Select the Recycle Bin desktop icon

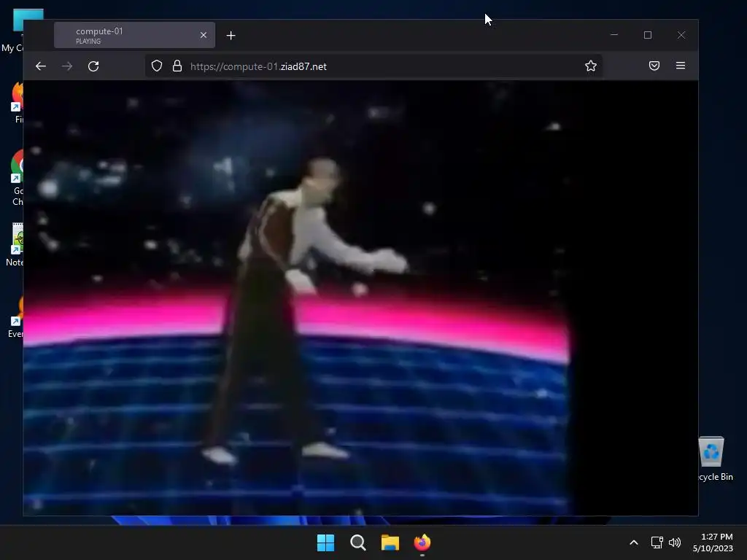711,459
